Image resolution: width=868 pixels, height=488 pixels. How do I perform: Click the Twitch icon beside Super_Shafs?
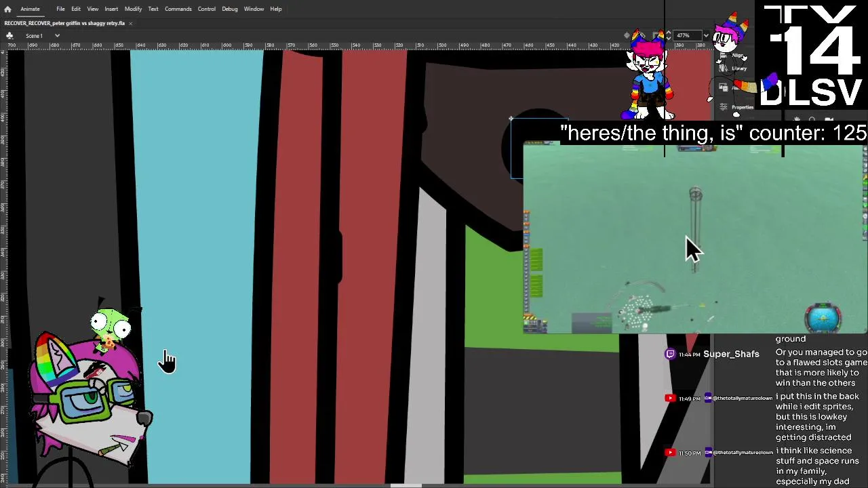(670, 354)
